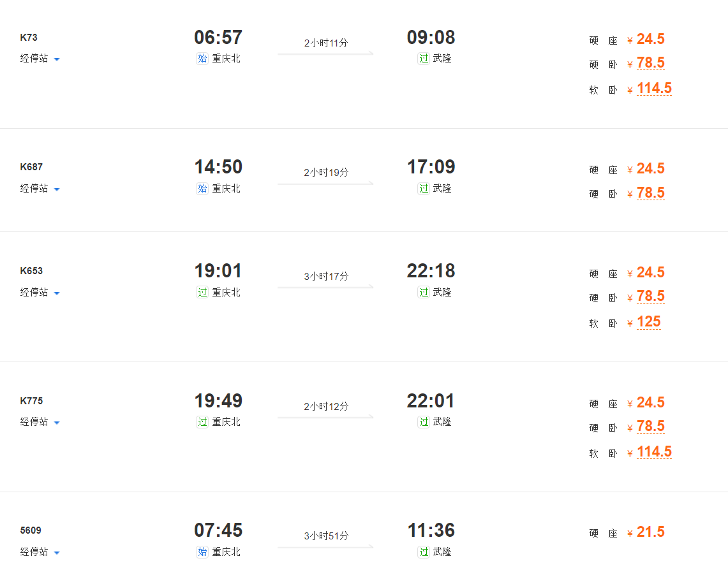Expand 经停站 dropdown for train K687
The height and width of the screenshot is (570, 728).
click(40, 189)
